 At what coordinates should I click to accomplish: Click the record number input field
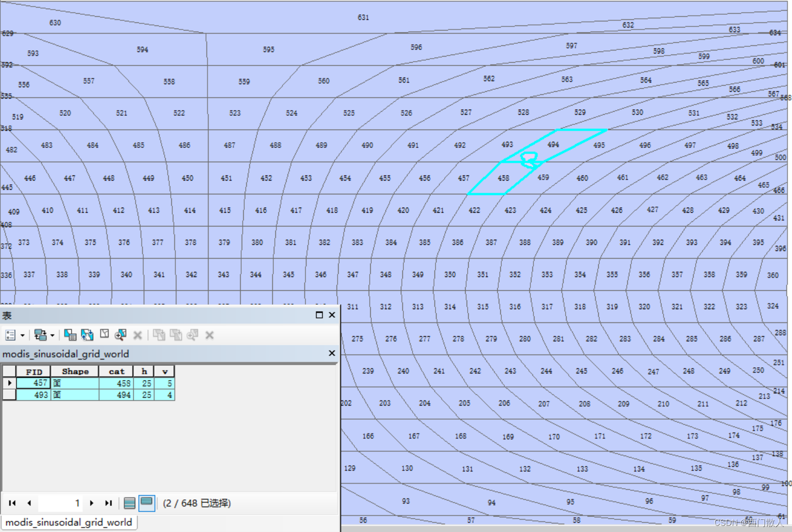(x=60, y=503)
